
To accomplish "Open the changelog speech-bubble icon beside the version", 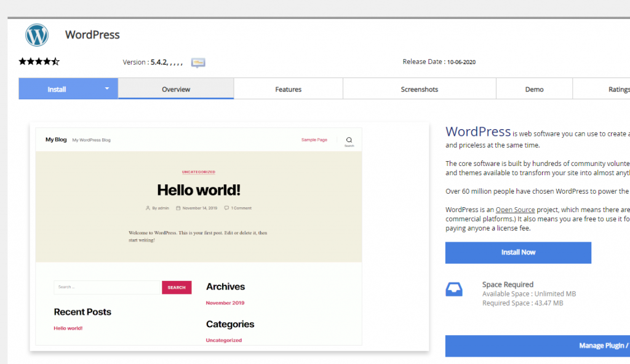I will [x=197, y=62].
